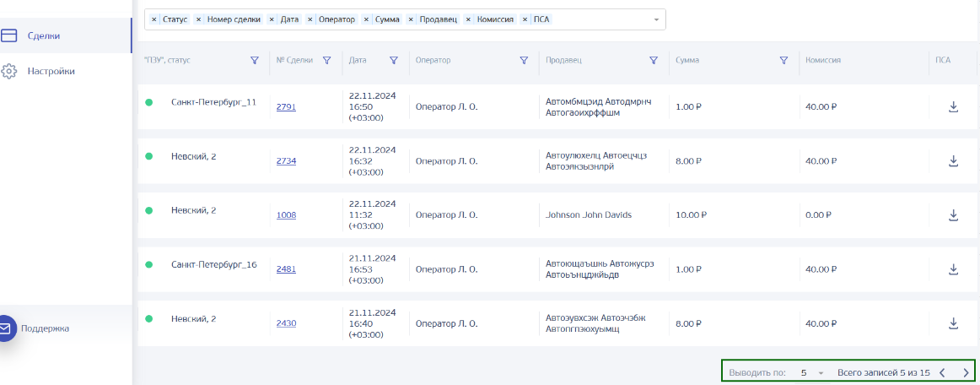The height and width of the screenshot is (385, 980).
Task: Remove the Комиссия column tag
Action: click(468, 19)
